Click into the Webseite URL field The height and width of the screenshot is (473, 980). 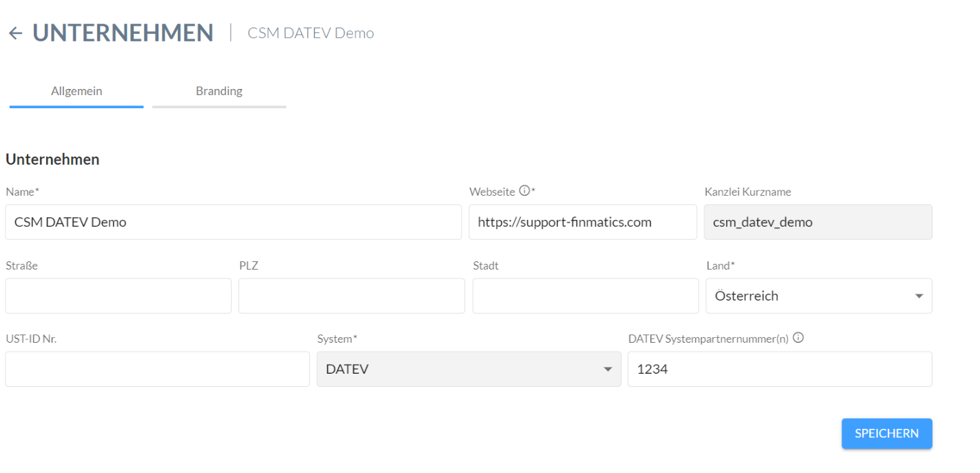point(583,222)
